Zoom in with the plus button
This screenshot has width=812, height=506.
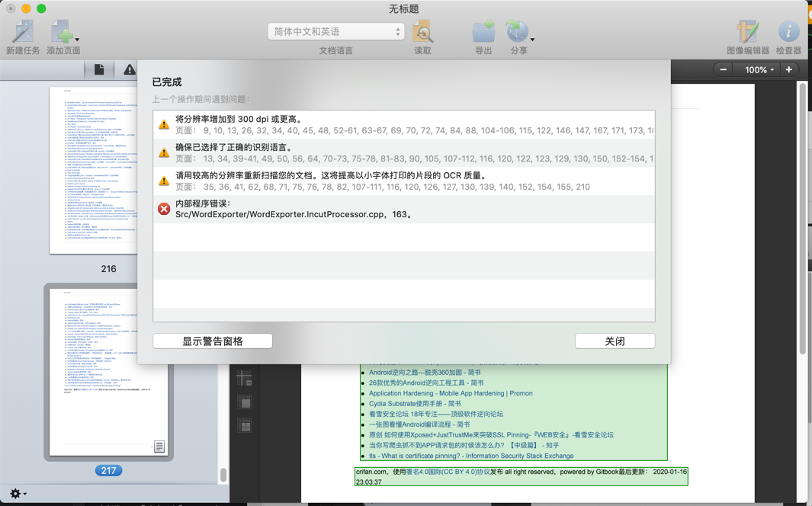(x=788, y=69)
